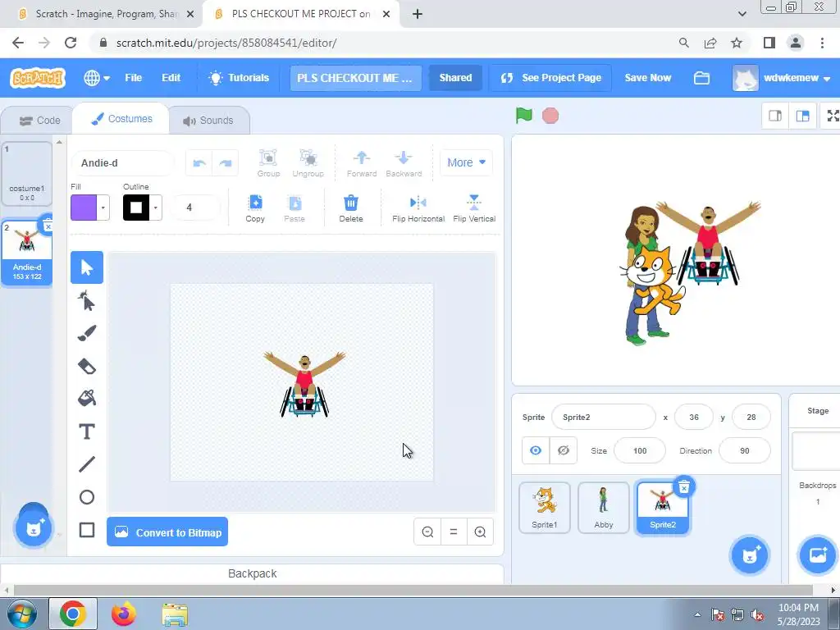This screenshot has width=840, height=630.
Task: Hide the sprite with crossed-eye icon
Action: click(563, 450)
